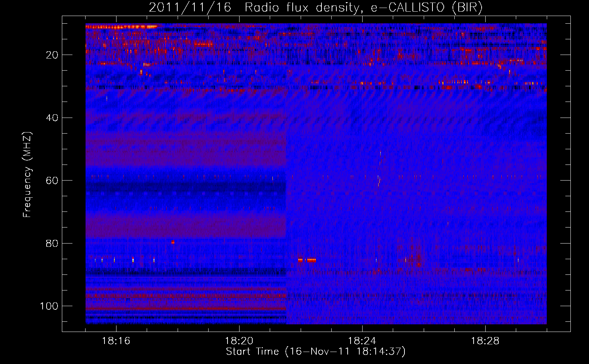
Task: Click the 60 MHz frequency tick label
Action: [52, 181]
